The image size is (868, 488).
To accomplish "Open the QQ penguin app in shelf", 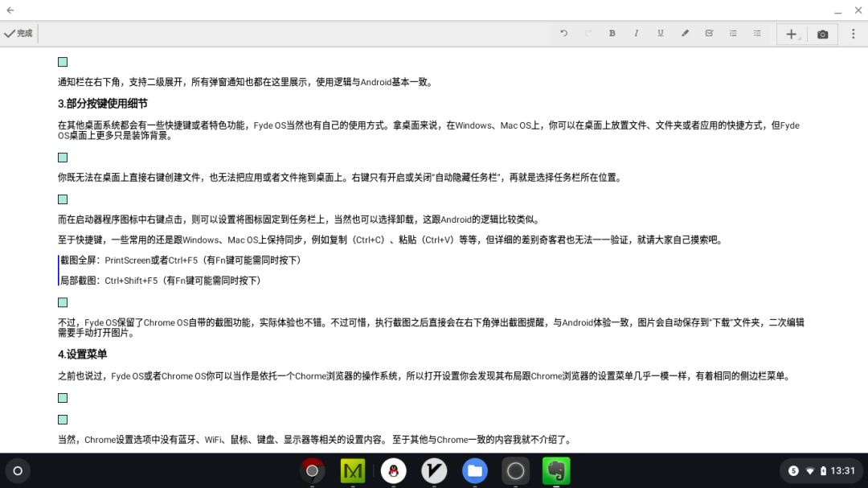I will tap(393, 470).
